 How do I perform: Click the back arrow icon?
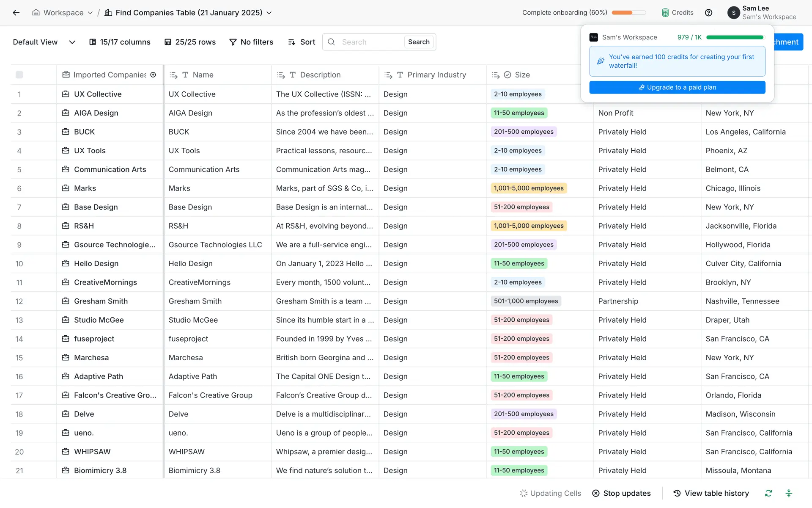coord(16,13)
